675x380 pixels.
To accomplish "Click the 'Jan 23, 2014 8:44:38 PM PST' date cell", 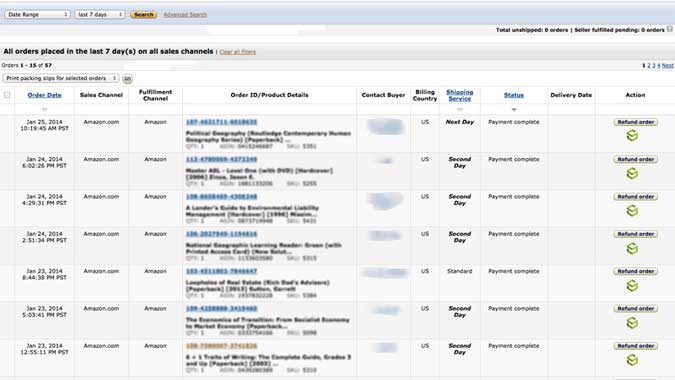I will pyautogui.click(x=44, y=275).
